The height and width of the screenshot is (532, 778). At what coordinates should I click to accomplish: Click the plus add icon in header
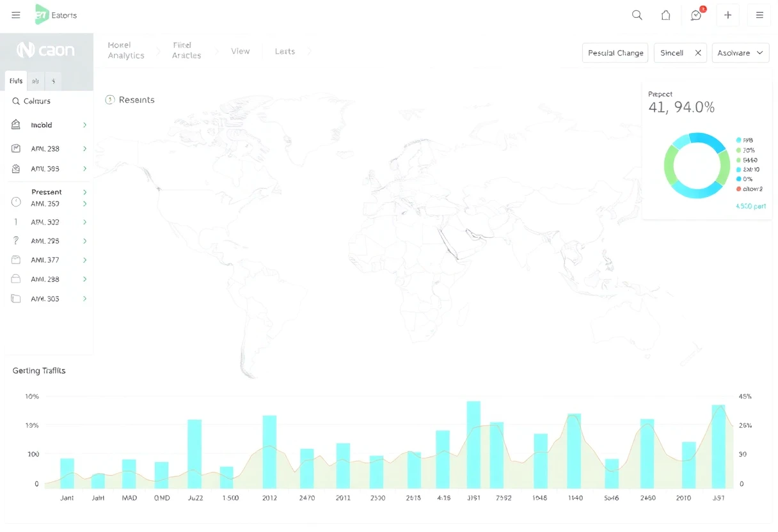(x=727, y=15)
